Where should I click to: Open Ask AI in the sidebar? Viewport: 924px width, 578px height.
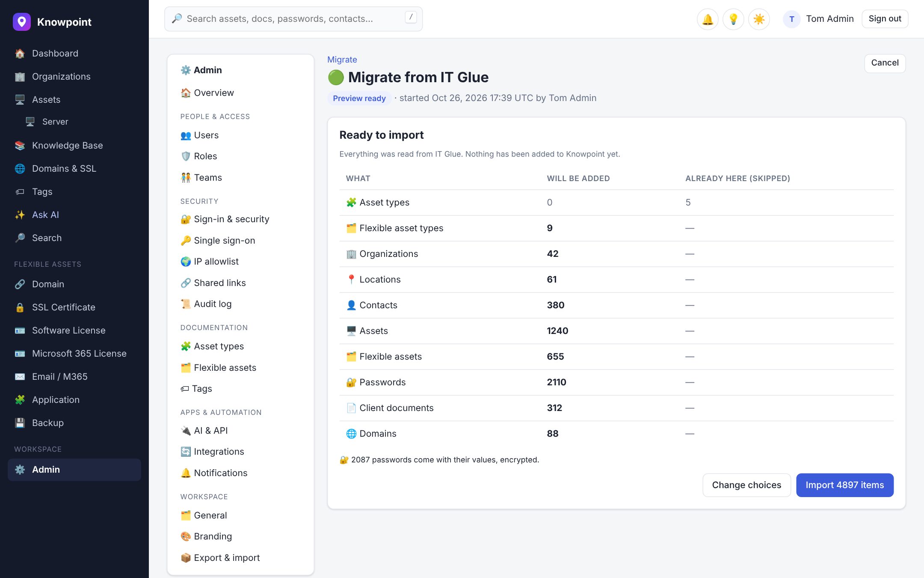[x=74, y=215]
